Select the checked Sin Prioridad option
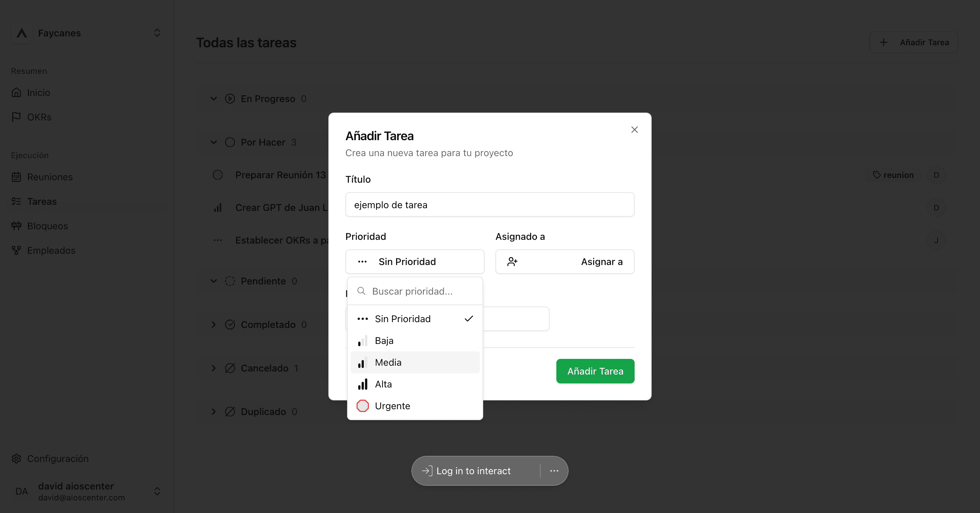The height and width of the screenshot is (513, 980). [x=415, y=319]
